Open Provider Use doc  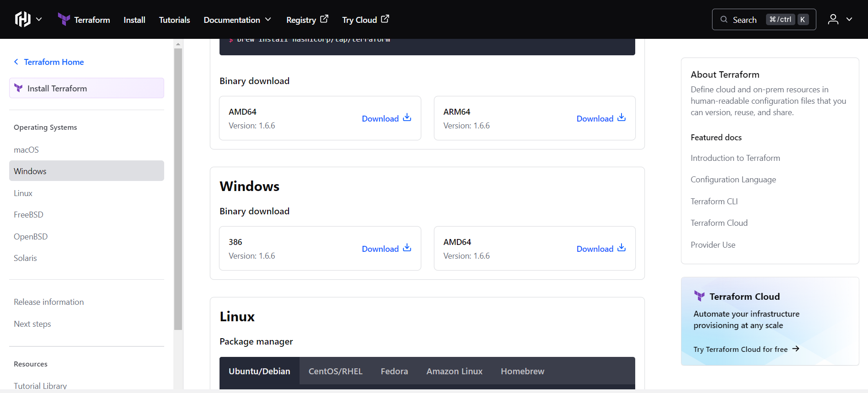click(713, 244)
